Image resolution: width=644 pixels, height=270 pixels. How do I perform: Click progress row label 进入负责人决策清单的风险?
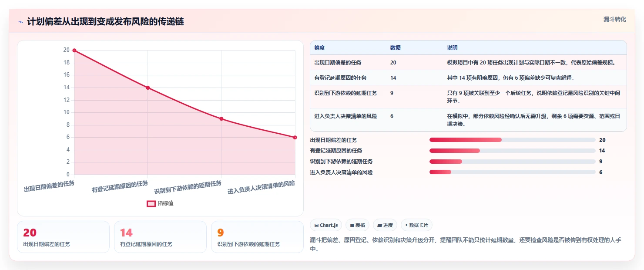coord(341,172)
